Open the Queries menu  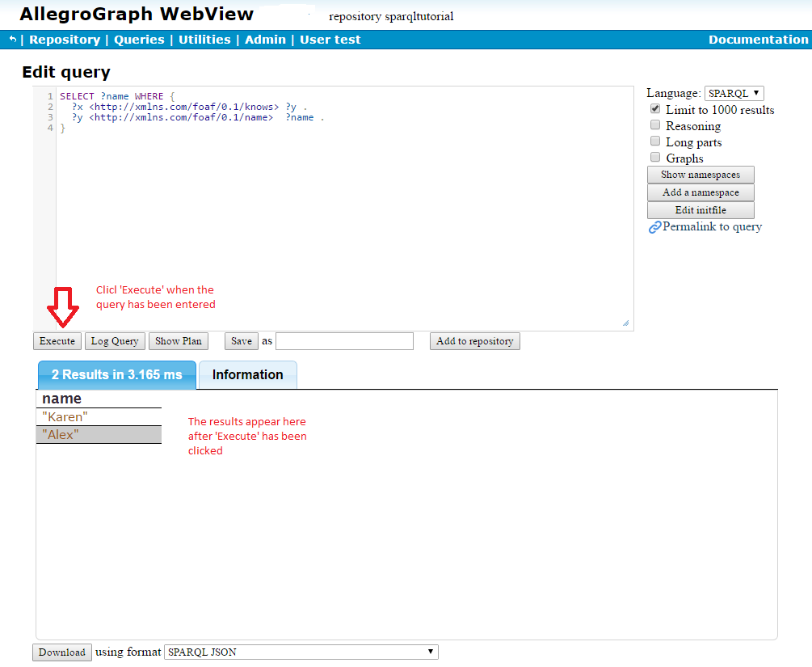click(x=138, y=39)
